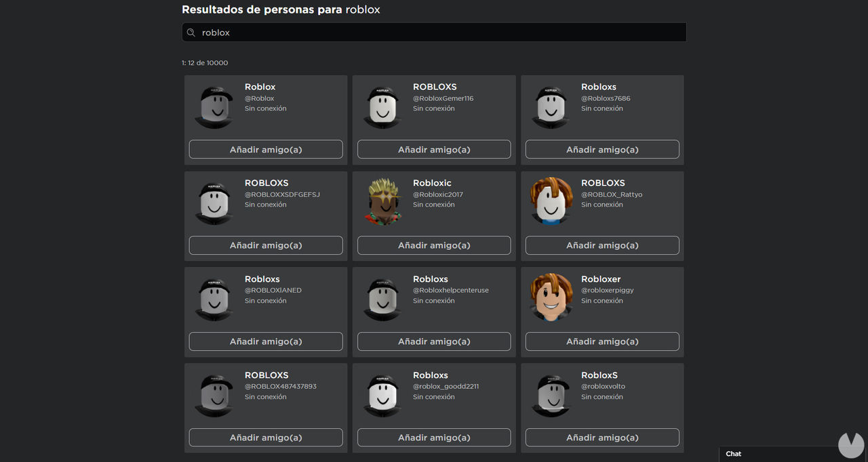Screen dimensions: 868x462
Task: Click the search magnifier icon
Action: point(191,33)
